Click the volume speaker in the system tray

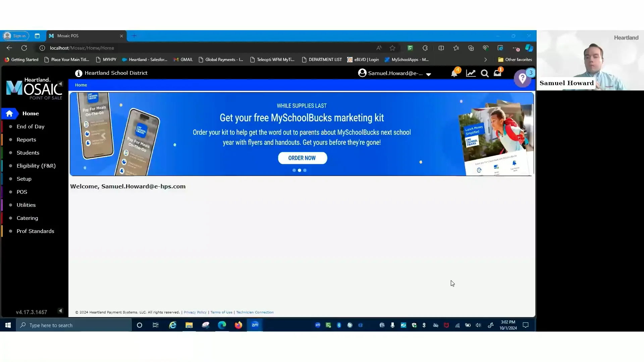[x=478, y=325]
